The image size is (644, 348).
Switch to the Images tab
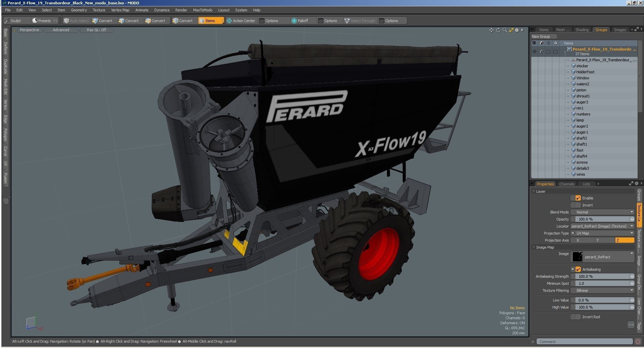coord(620,30)
